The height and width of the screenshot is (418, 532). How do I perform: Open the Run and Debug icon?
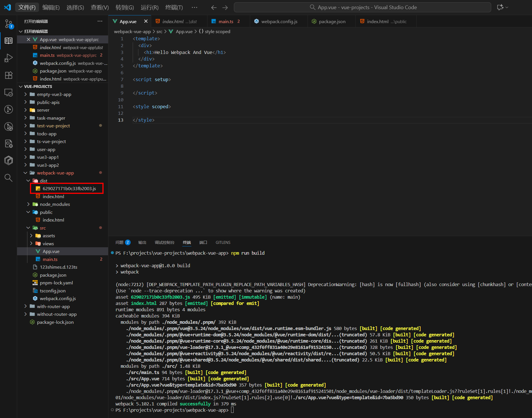point(9,58)
